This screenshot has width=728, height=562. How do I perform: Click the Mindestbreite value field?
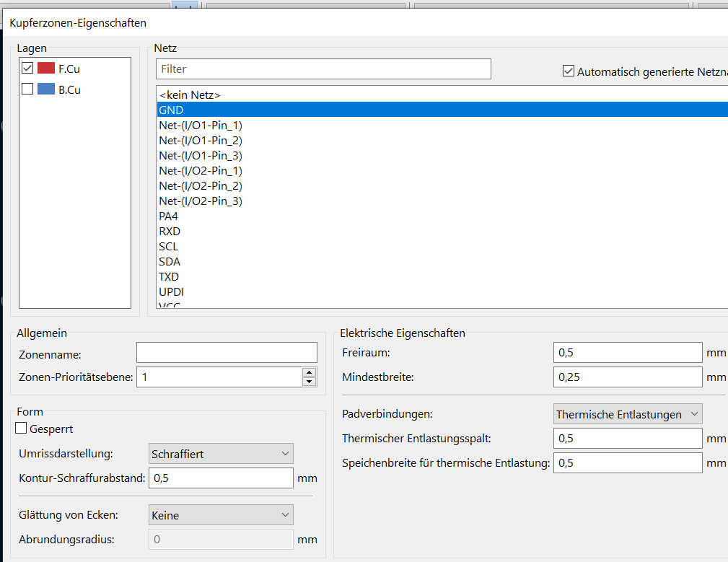[x=627, y=377]
